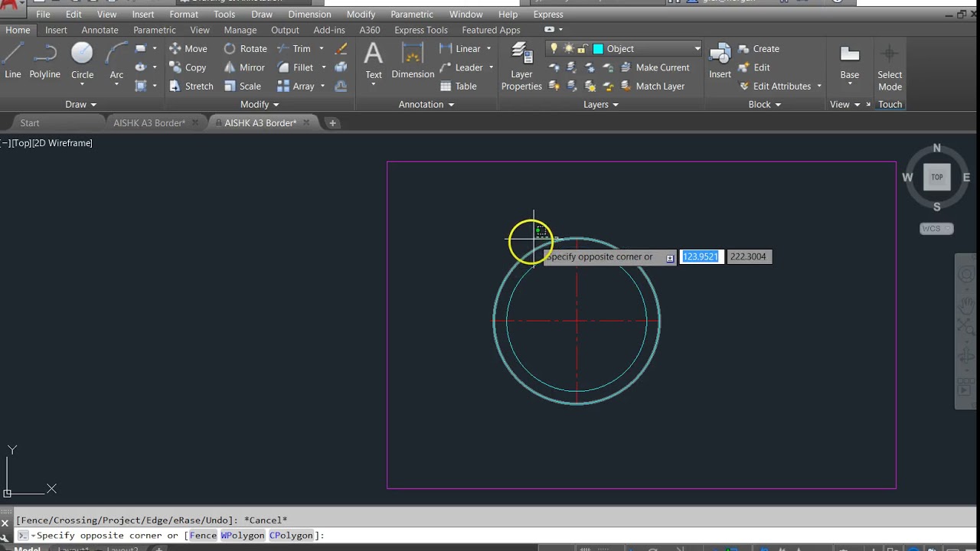Select the Copy tool
This screenshot has height=551, width=980.
point(188,67)
